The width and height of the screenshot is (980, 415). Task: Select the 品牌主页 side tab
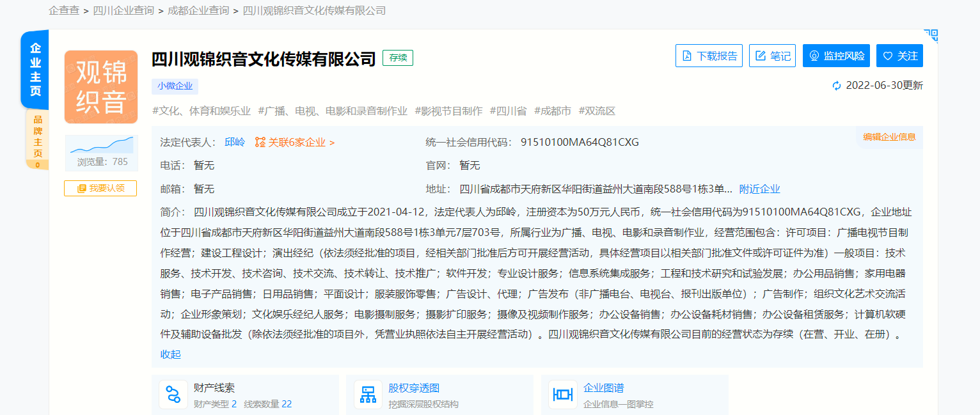point(38,139)
